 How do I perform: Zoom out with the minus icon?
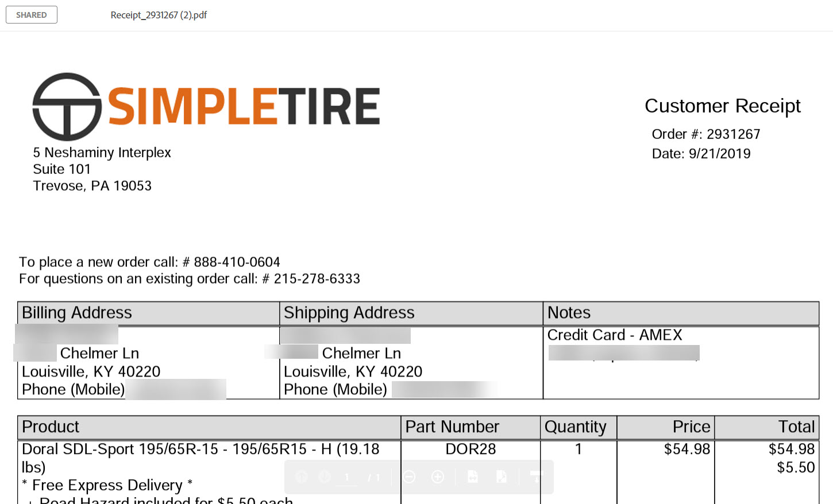(409, 477)
